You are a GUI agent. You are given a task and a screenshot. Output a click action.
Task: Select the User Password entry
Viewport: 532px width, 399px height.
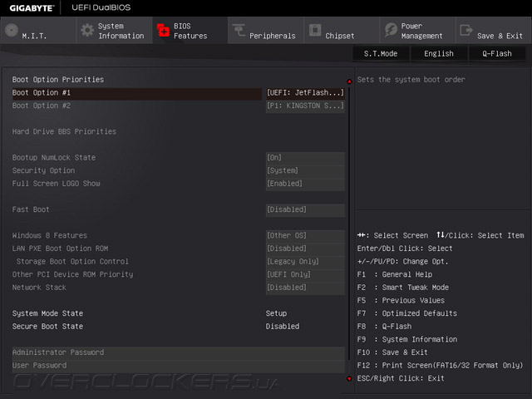coord(179,366)
